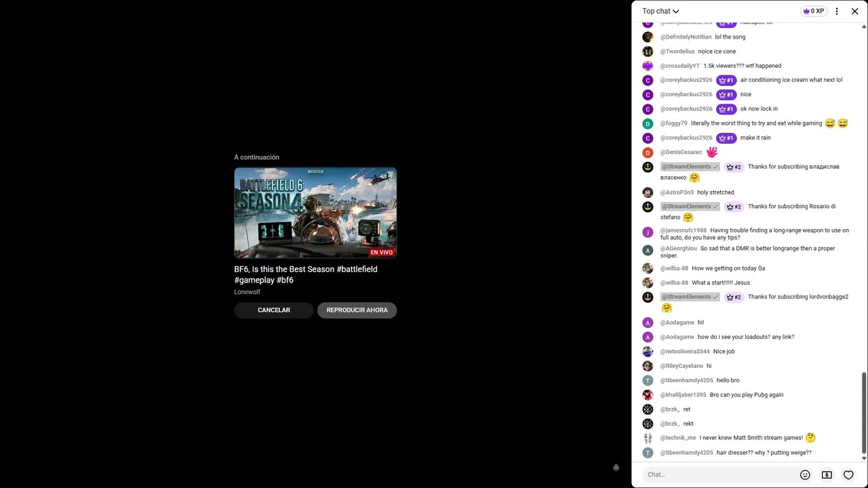This screenshot has height=488, width=868.
Task: Click message 'holy stretched'
Action: click(715, 192)
